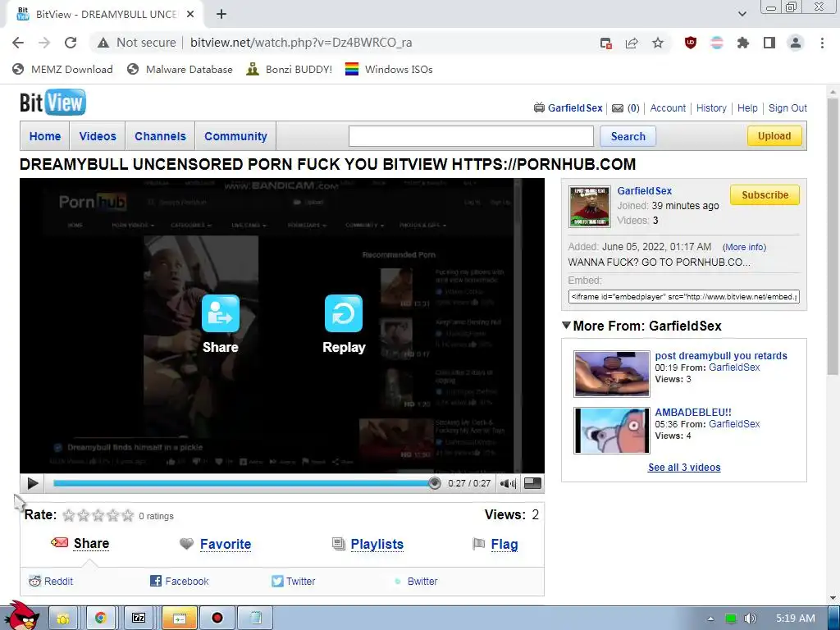
Task: Click the large Replay icon on the player
Action: (344, 313)
